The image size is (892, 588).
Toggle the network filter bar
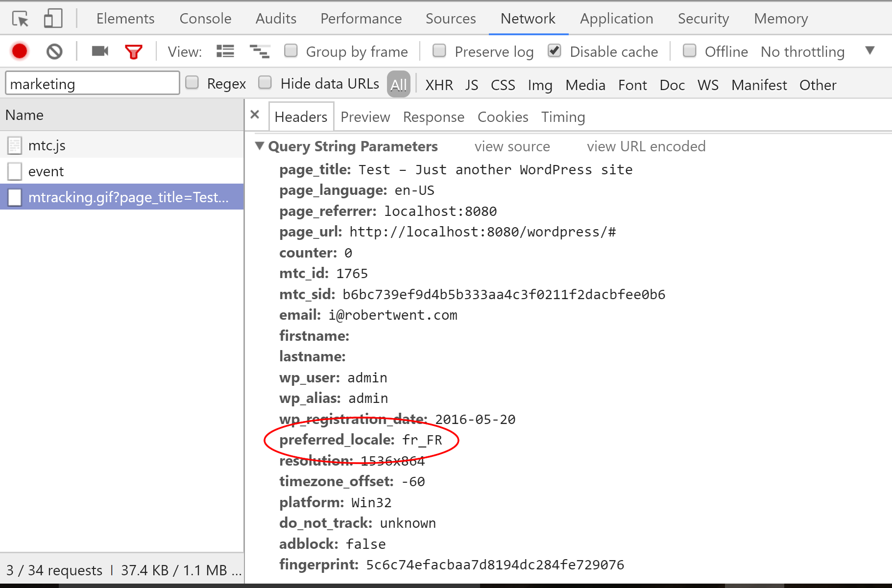tap(133, 51)
